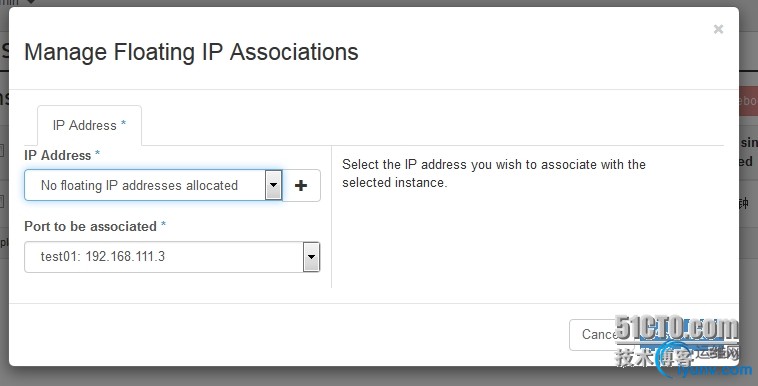Click the Cancel button
This screenshot has height=386, width=758.
599,334
